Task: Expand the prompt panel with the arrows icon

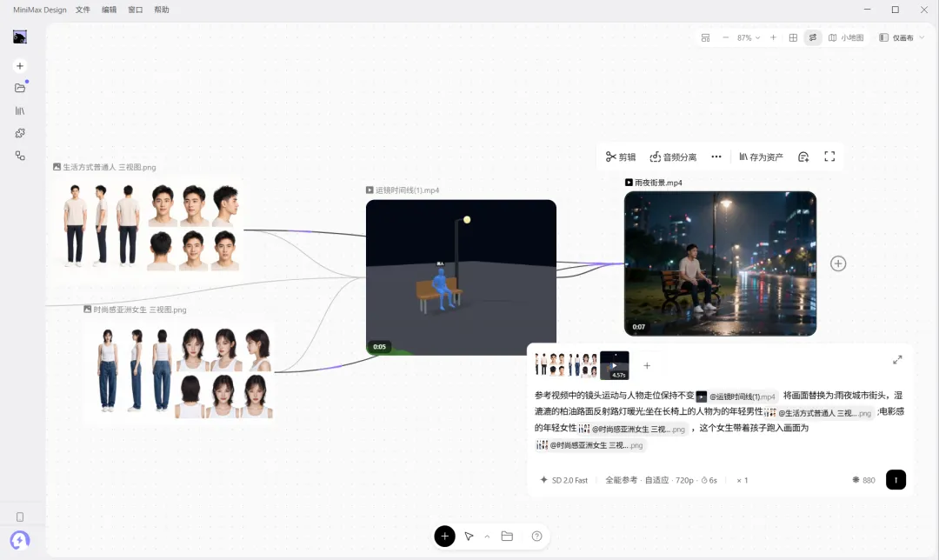Action: (897, 360)
